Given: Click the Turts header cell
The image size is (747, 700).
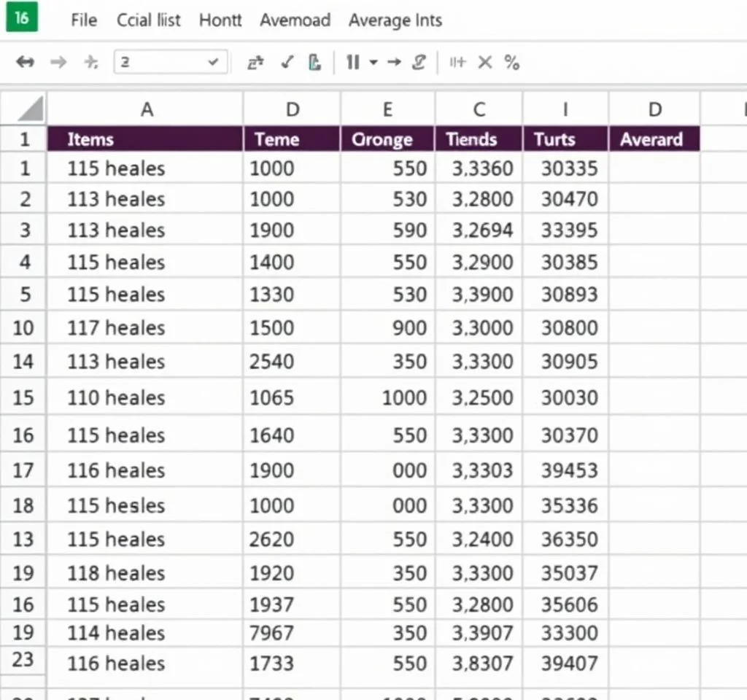Looking at the screenshot, I should 565,139.
